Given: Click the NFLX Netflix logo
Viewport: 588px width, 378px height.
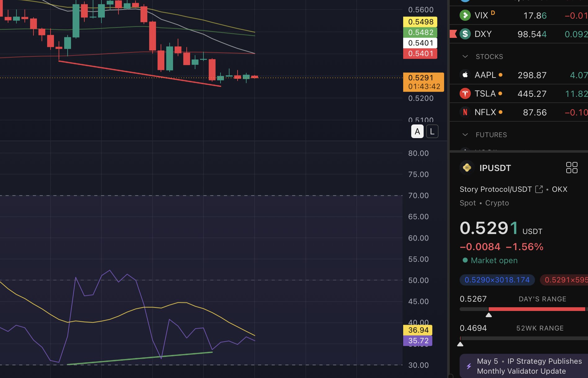Looking at the screenshot, I should [465, 112].
